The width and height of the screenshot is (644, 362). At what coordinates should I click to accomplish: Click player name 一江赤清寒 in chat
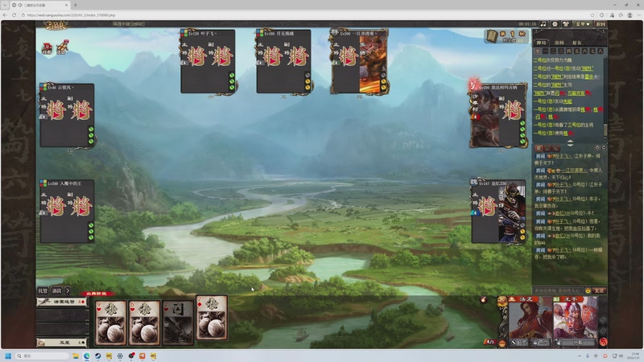574,170
